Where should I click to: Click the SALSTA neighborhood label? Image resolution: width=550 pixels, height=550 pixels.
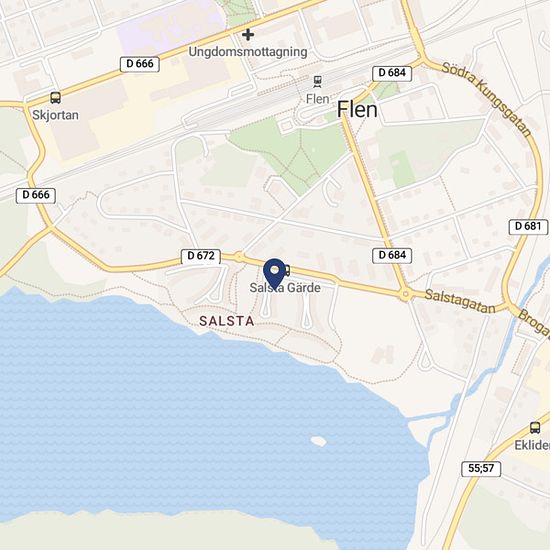pos(227,321)
